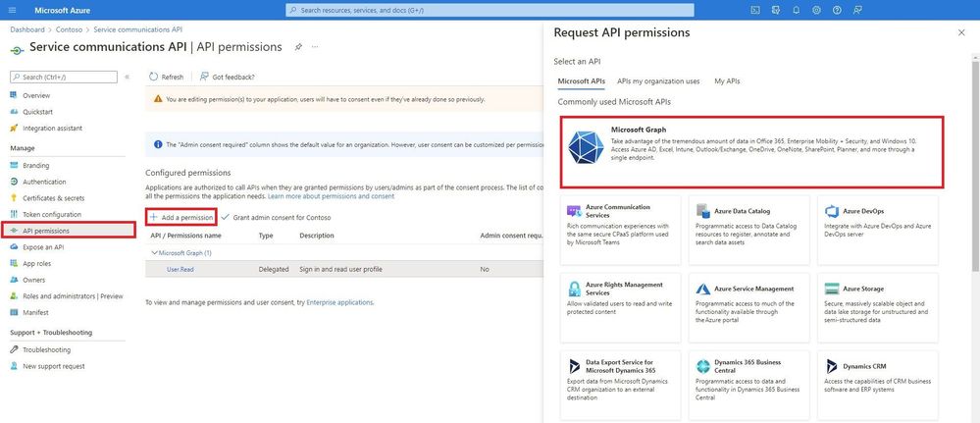980x423 pixels.
Task: Open the help question mark icon
Action: pyautogui.click(x=837, y=10)
